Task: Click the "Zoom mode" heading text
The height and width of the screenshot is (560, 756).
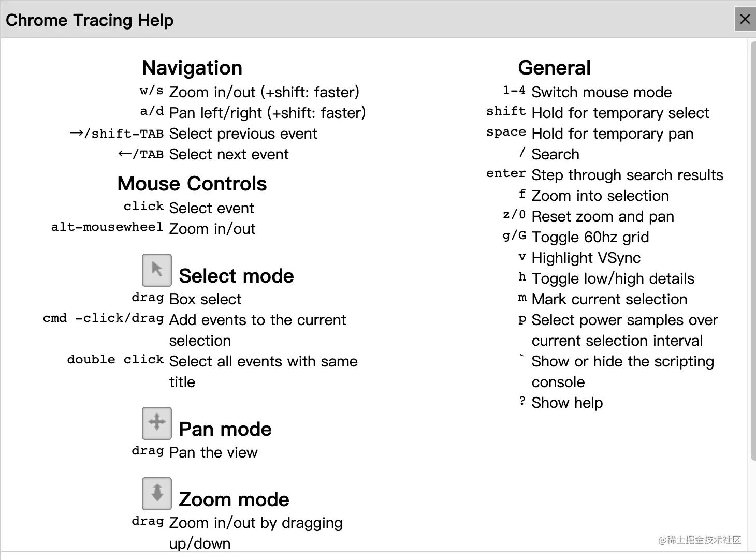Action: coord(234,499)
